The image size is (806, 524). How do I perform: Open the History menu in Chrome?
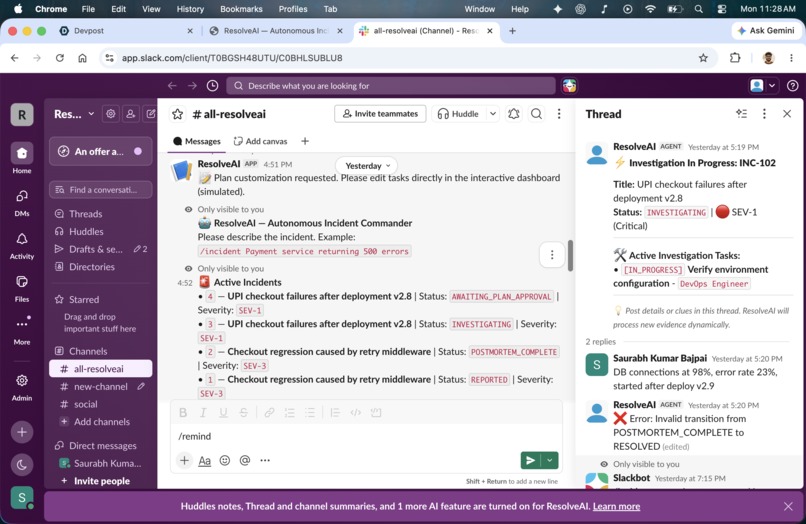coord(190,9)
